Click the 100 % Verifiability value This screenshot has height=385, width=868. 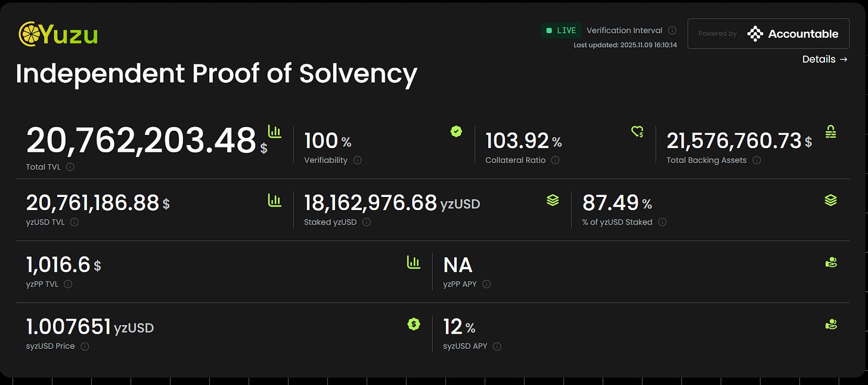[327, 141]
